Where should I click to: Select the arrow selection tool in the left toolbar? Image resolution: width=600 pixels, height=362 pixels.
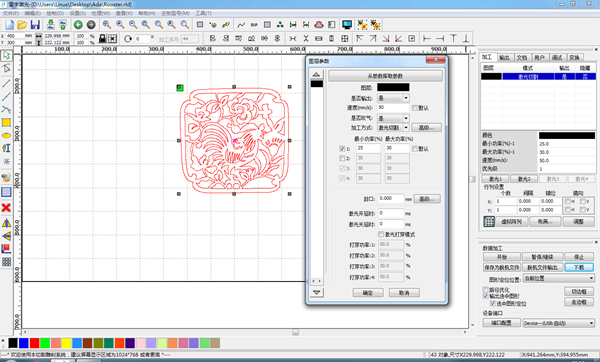[x=7, y=55]
